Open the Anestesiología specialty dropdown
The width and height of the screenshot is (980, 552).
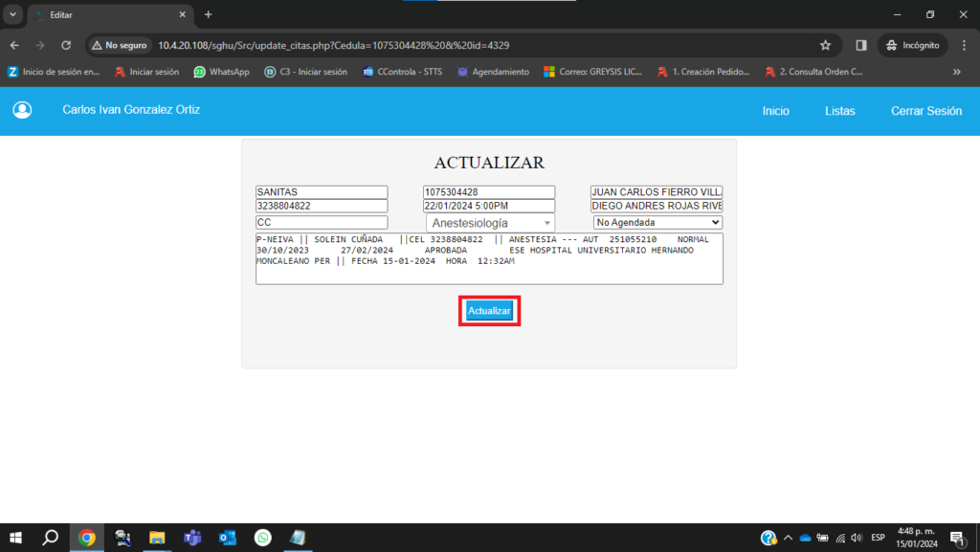point(489,223)
